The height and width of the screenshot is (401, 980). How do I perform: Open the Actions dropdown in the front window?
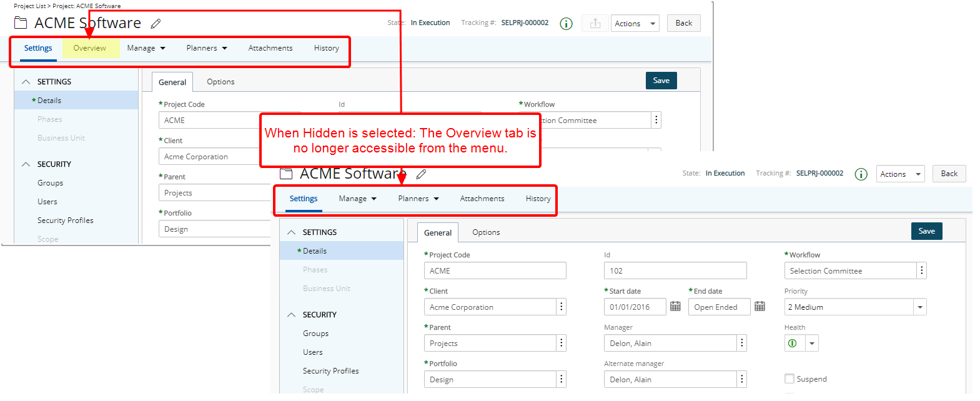pyautogui.click(x=900, y=174)
